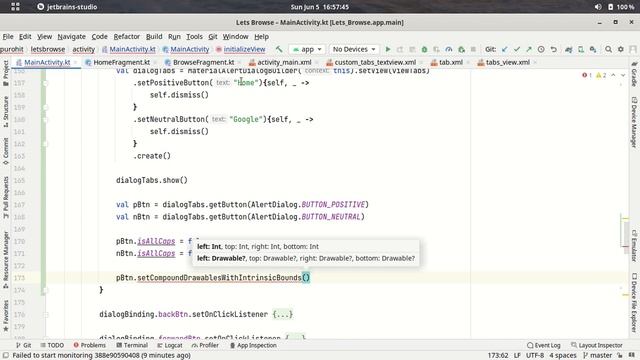
Task: Switch to activity_main.xml tab
Action: (284, 62)
